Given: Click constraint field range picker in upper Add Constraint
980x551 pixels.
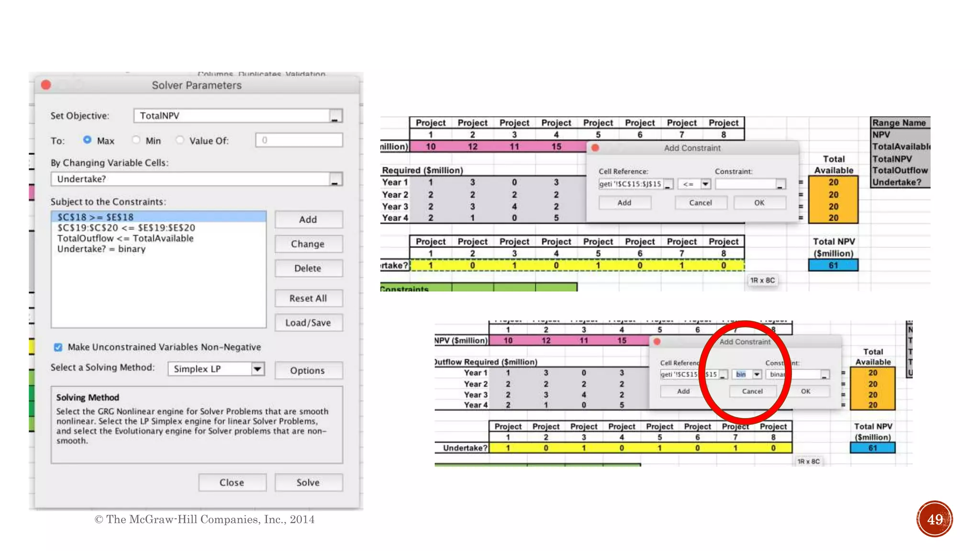Looking at the screenshot, I should tap(780, 184).
